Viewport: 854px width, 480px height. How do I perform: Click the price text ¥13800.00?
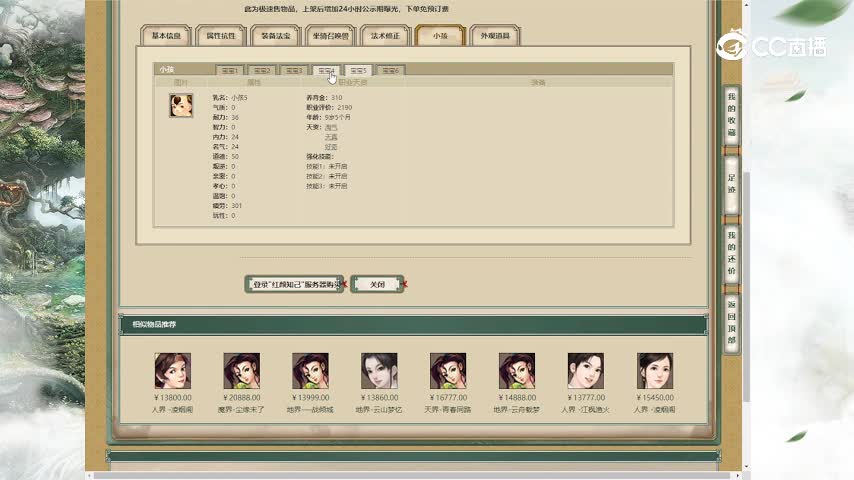tap(173, 398)
